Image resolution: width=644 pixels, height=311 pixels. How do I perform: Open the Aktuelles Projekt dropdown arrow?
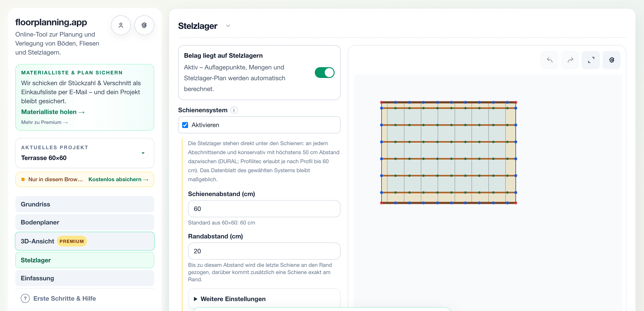[143, 153]
